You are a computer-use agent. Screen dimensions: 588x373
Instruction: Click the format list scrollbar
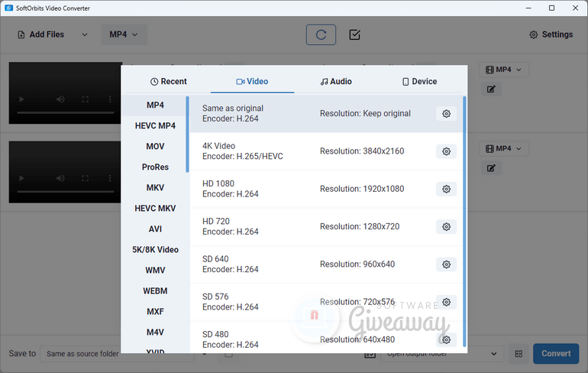(188, 135)
